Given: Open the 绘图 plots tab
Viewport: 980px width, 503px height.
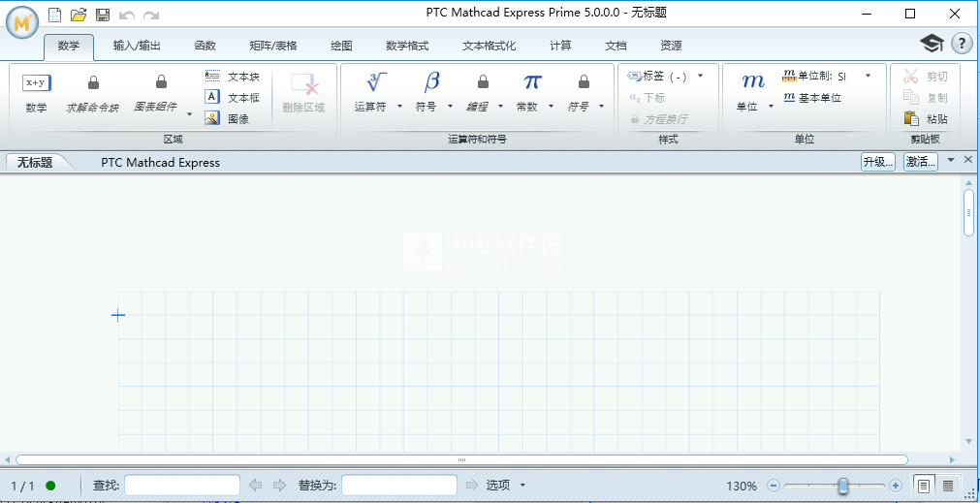Looking at the screenshot, I should click(341, 46).
